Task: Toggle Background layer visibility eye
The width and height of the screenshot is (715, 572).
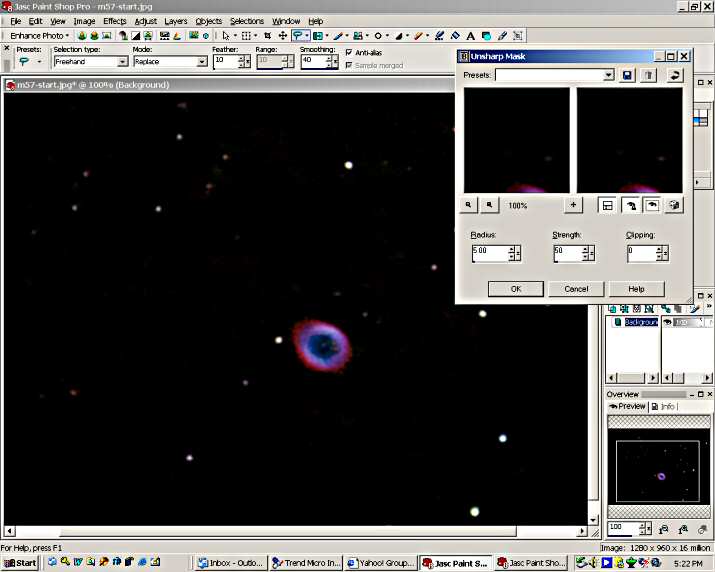Action: (x=667, y=322)
